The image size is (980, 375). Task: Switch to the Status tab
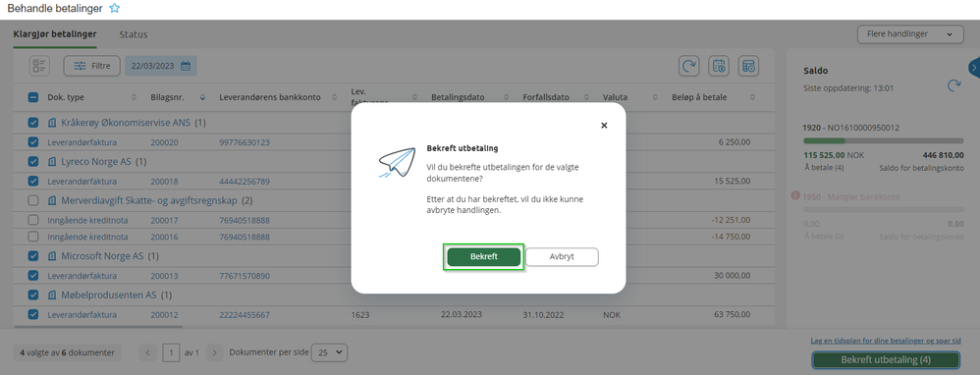pos(134,34)
